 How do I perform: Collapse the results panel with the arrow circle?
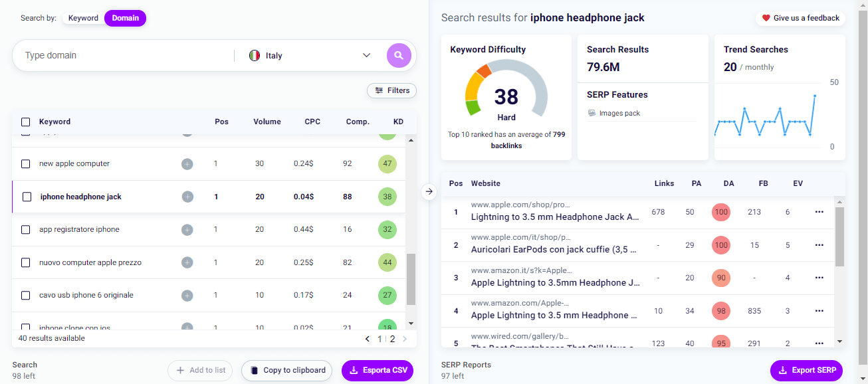(x=429, y=191)
